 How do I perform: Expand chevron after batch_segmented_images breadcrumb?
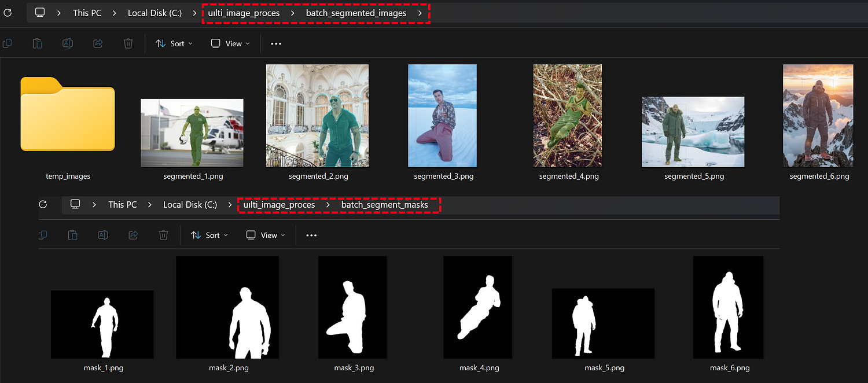tap(420, 13)
